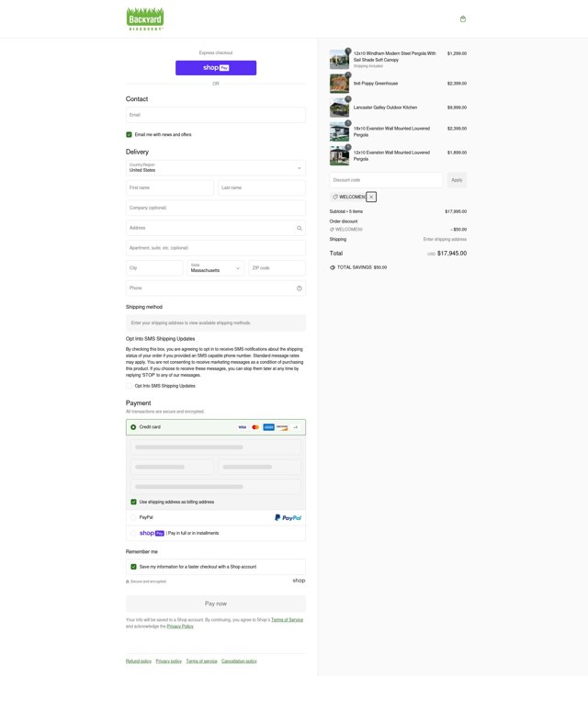Check Opt Into SMS Shipping Updates box
This screenshot has width=588, height=701.
(x=129, y=386)
